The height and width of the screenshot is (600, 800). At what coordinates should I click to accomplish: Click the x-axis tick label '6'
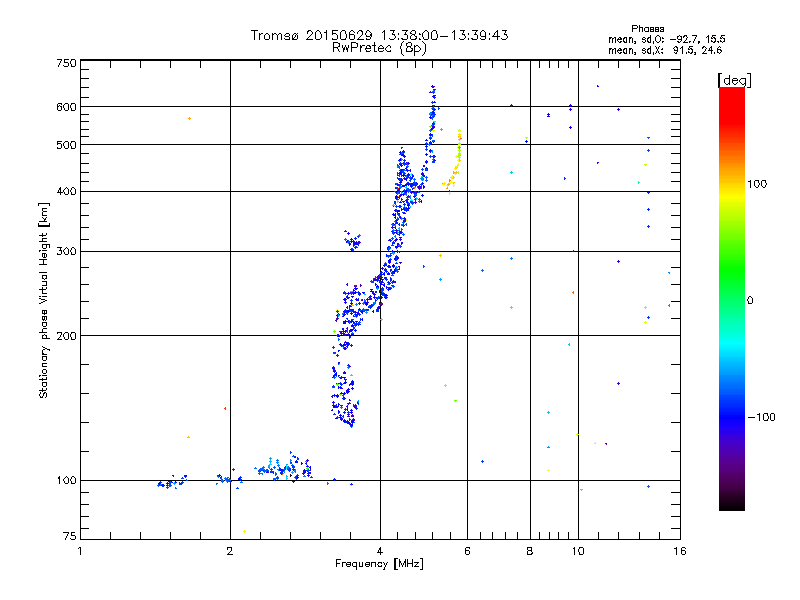[x=467, y=551]
